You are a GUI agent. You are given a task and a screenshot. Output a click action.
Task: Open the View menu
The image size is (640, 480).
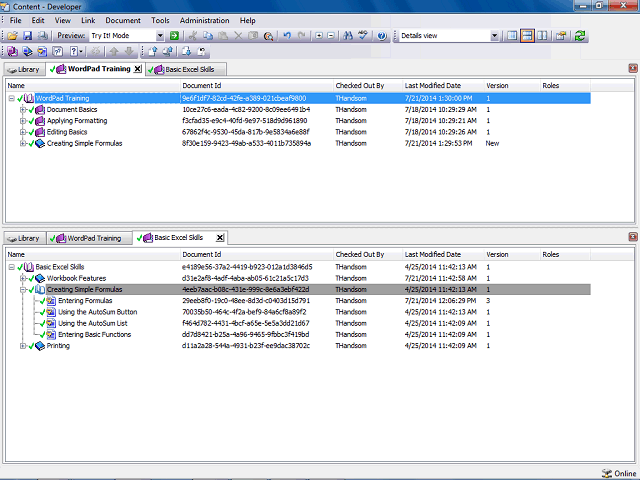pyautogui.click(x=62, y=20)
